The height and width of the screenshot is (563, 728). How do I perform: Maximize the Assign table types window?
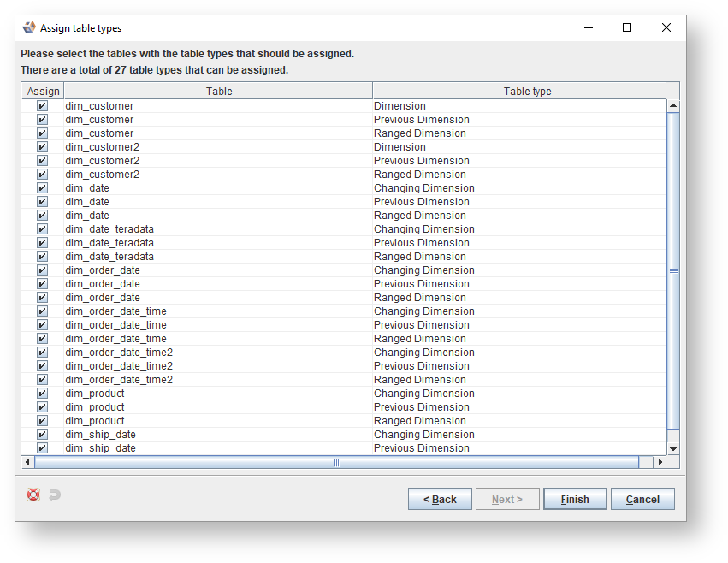point(627,27)
